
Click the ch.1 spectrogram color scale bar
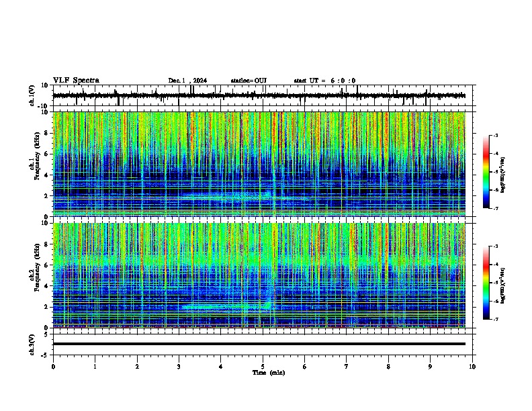click(x=486, y=172)
